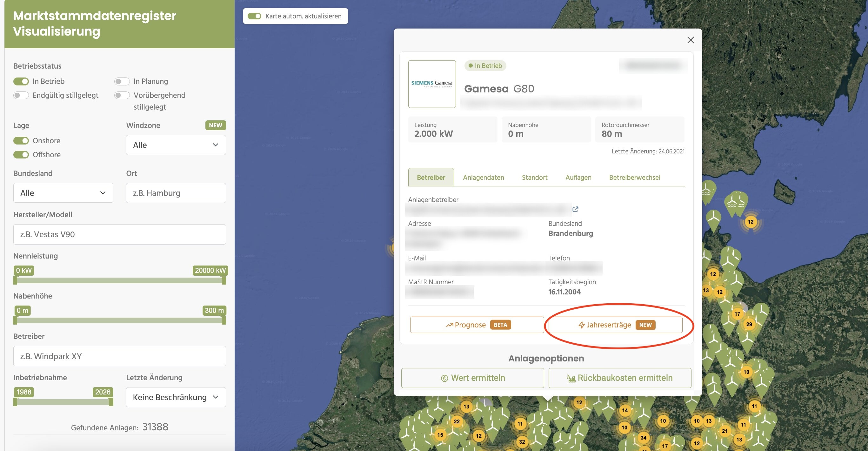This screenshot has width=868, height=451.
Task: Open the map cluster marker labeled 34
Action: [x=643, y=438]
